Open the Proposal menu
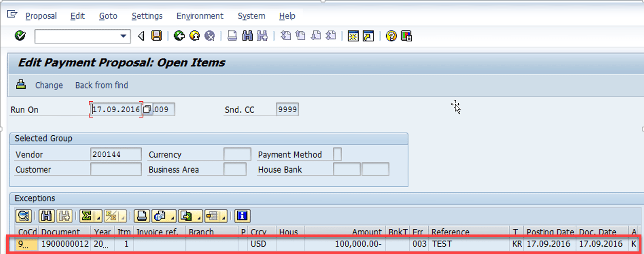 41,16
